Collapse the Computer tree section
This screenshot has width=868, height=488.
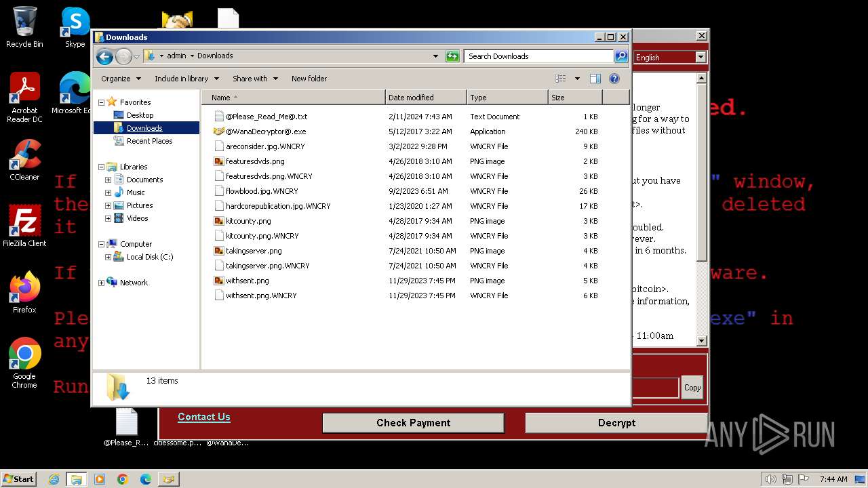102,244
